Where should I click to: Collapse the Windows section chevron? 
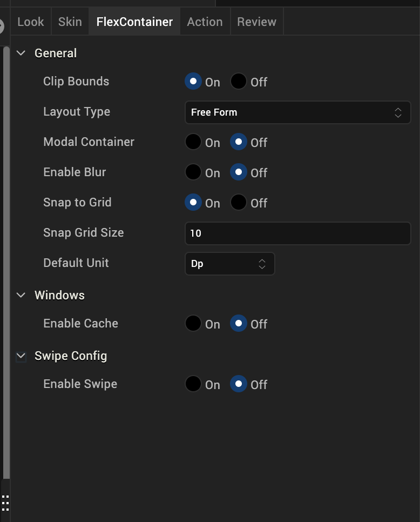21,295
